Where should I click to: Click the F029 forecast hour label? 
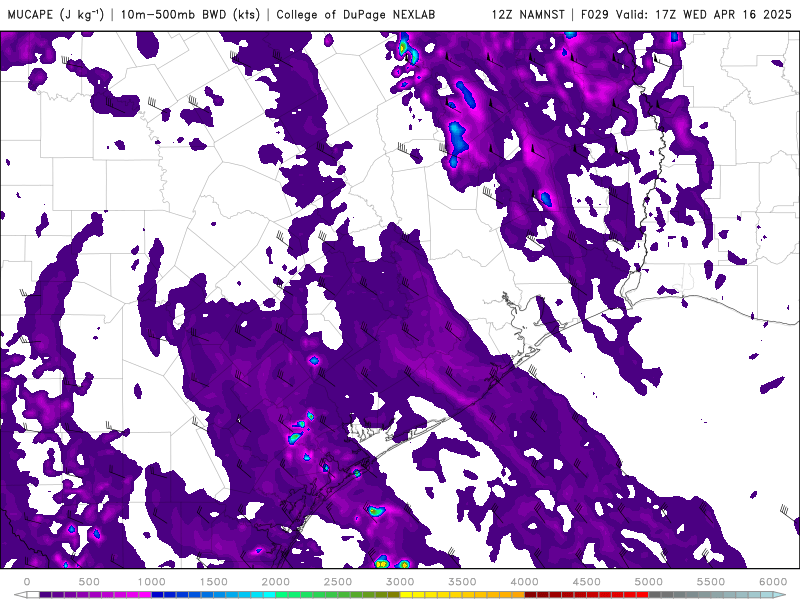(595, 14)
